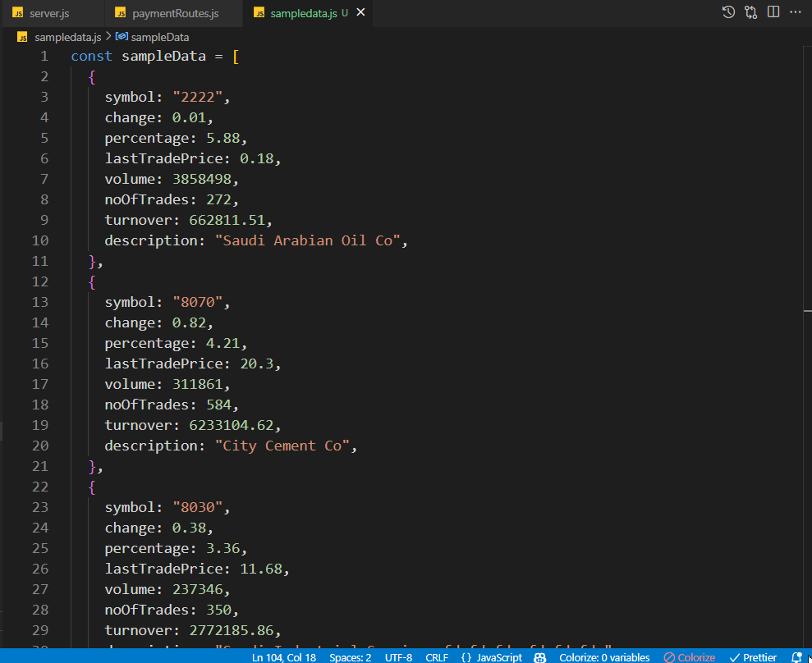This screenshot has width=812, height=663.
Task: Click the closing brace on line 11
Action: (x=92, y=262)
